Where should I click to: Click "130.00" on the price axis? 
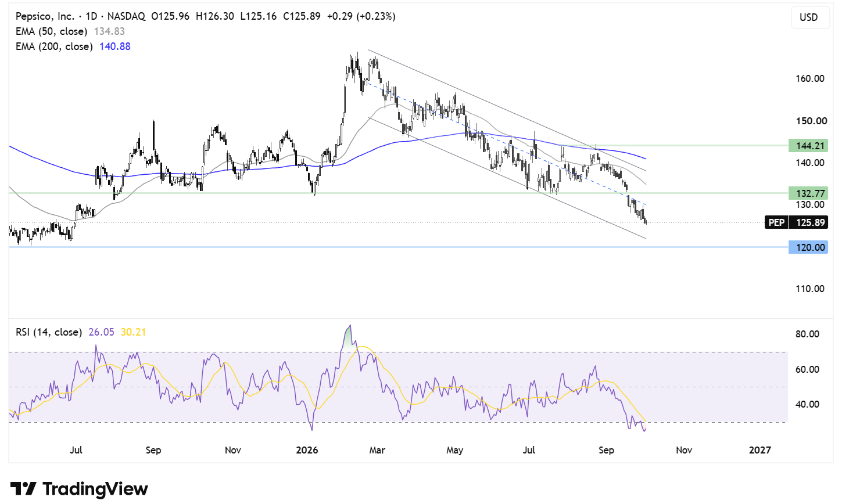[x=810, y=204]
